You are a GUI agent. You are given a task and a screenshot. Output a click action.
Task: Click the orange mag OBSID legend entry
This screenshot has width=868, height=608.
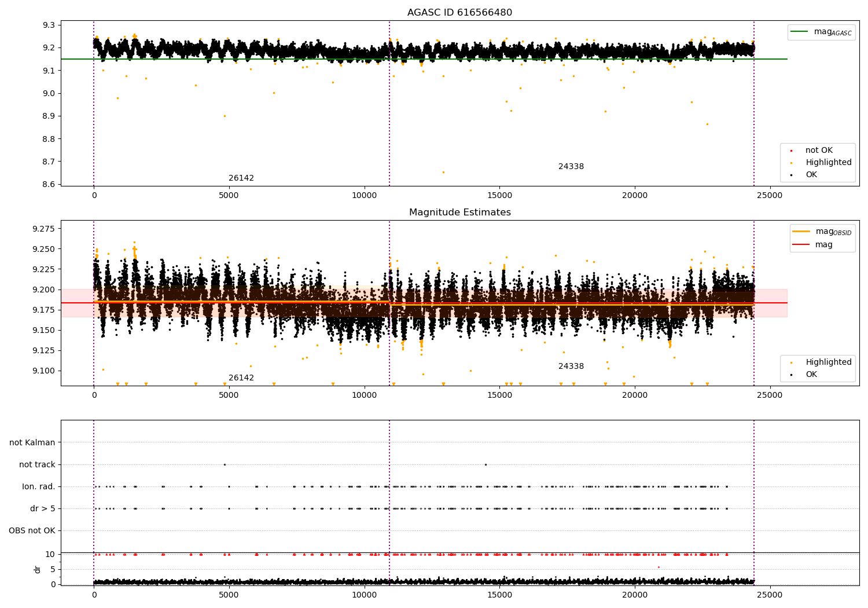822,232
